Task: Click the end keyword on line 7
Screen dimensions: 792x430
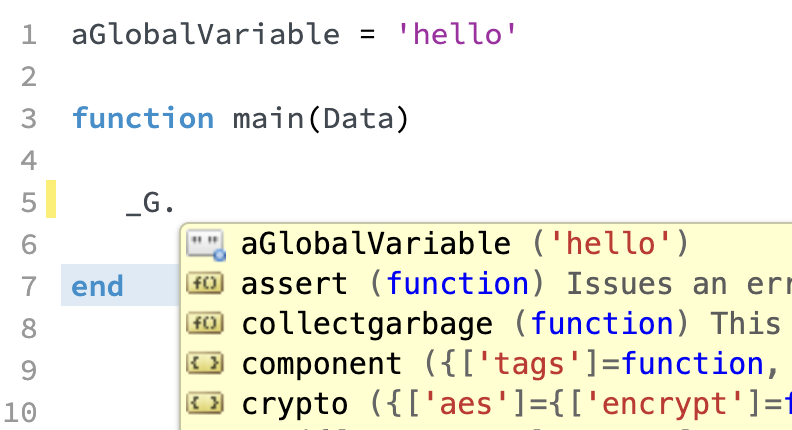Action: pos(97,286)
